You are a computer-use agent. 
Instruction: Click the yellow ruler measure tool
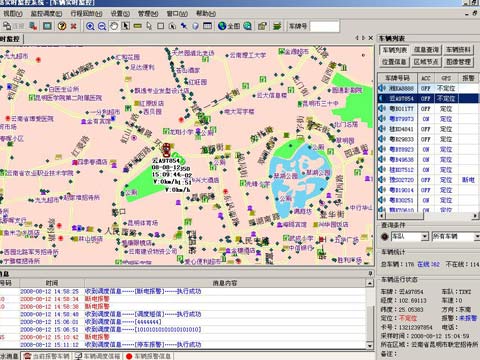coord(138,26)
